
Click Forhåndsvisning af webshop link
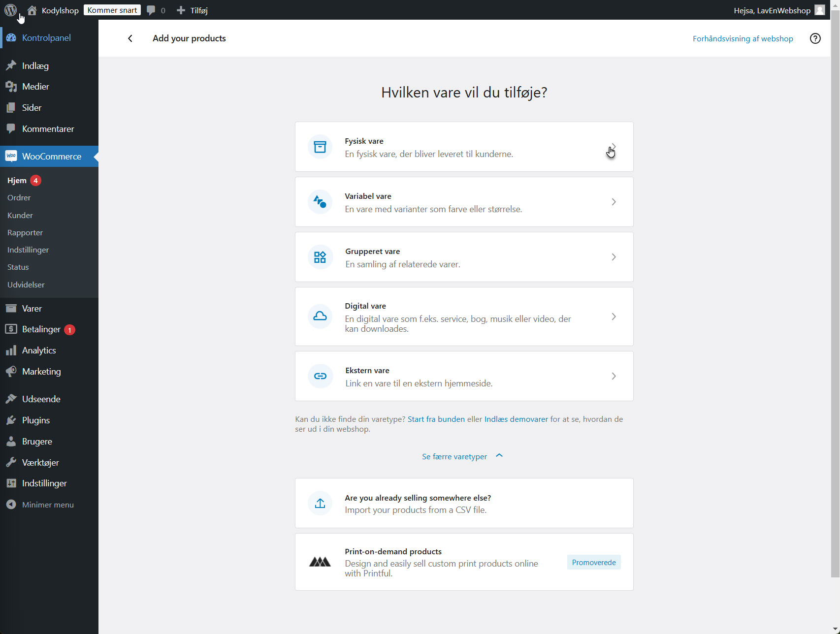tap(743, 38)
